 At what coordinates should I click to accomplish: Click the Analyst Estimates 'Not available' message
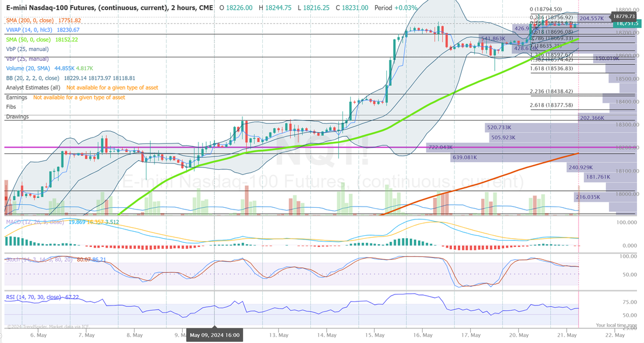tap(112, 87)
